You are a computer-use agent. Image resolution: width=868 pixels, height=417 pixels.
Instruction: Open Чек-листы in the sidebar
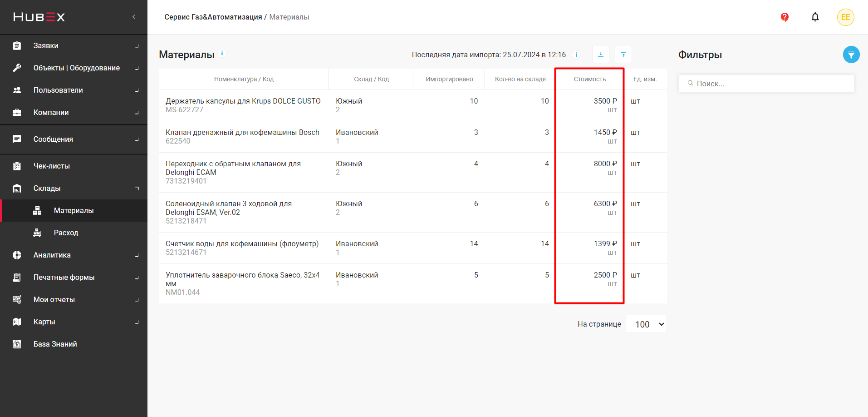pyautogui.click(x=51, y=166)
